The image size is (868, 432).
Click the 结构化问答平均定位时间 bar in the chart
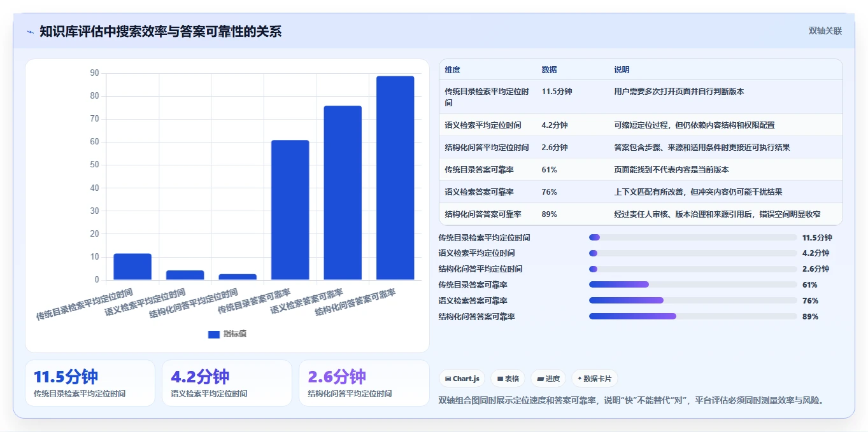[x=238, y=277]
